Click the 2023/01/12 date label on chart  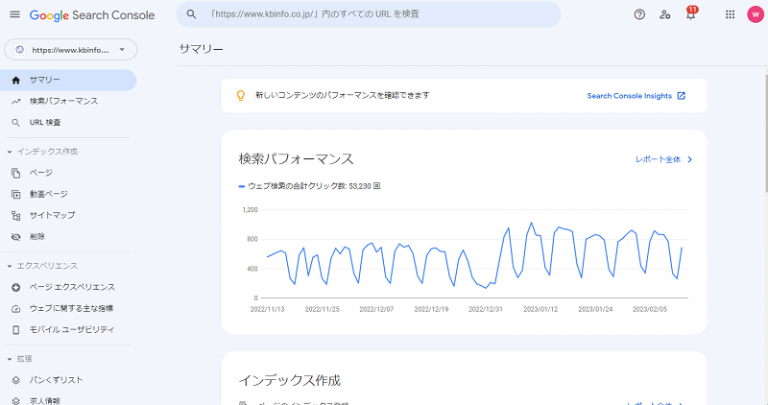pos(540,310)
